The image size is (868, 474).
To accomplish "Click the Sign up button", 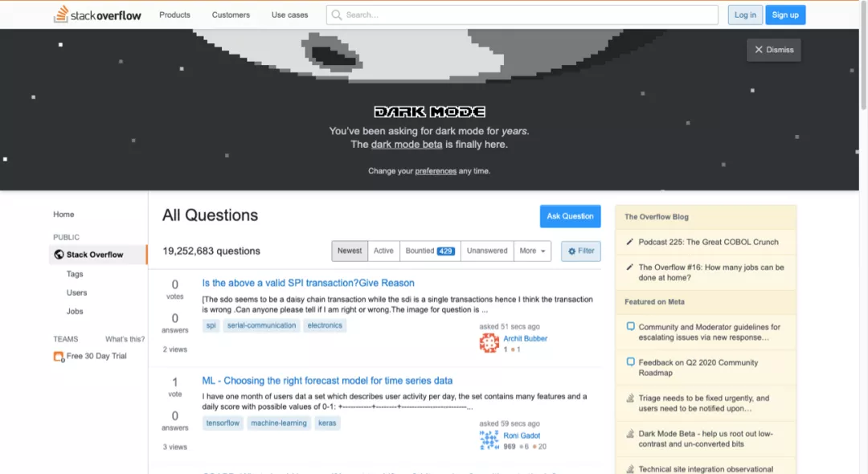I will (x=785, y=15).
